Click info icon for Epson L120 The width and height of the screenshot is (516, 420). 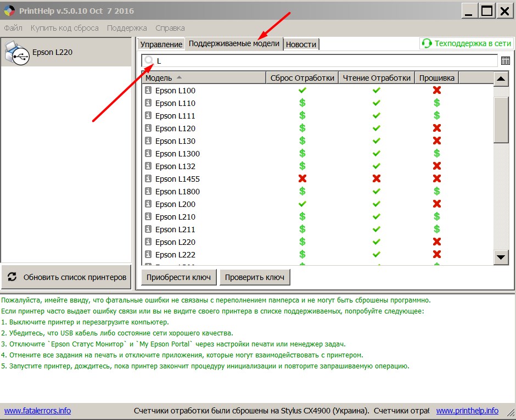148,128
